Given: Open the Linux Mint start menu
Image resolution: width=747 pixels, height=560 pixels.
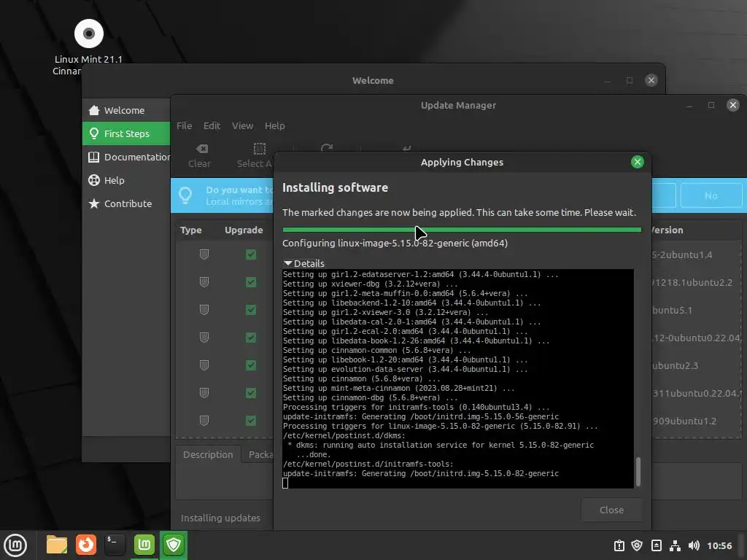Looking at the screenshot, I should (15, 545).
